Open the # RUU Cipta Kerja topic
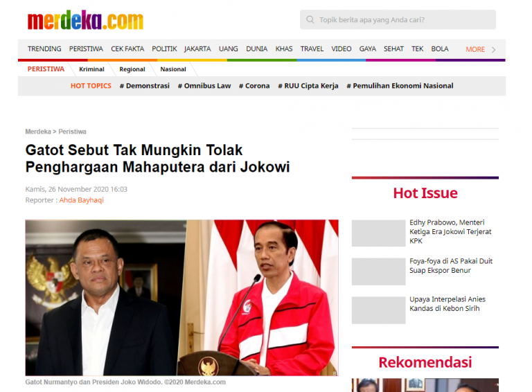Screen dimensions: 532x392 pyautogui.click(x=308, y=86)
